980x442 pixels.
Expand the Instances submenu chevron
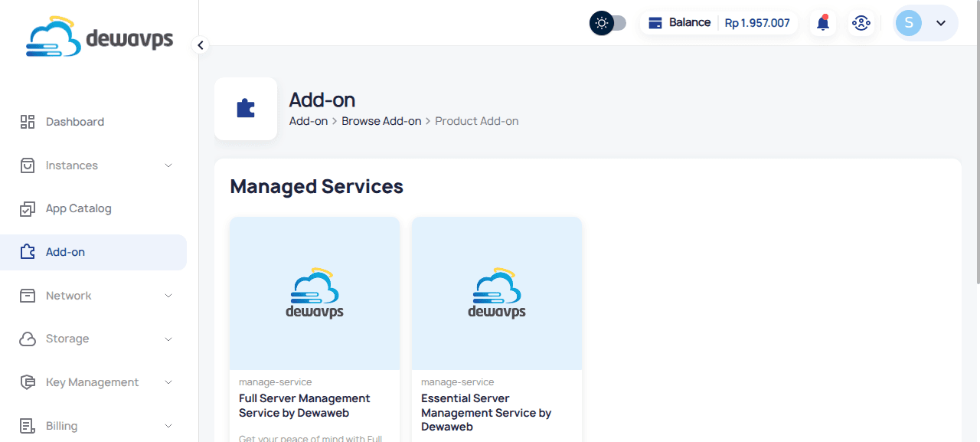click(x=168, y=165)
